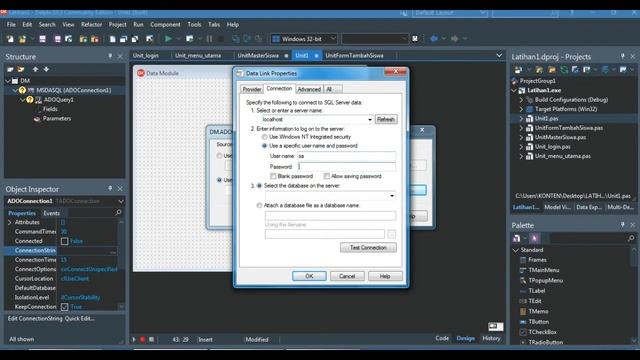The image size is (640, 360).
Task: Switch to the Advanced tab in the dialog
Action: point(309,89)
